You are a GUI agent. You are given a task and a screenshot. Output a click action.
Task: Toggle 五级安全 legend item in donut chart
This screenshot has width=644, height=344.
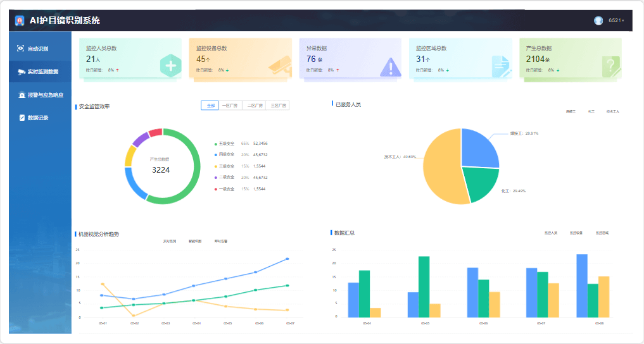coord(226,144)
